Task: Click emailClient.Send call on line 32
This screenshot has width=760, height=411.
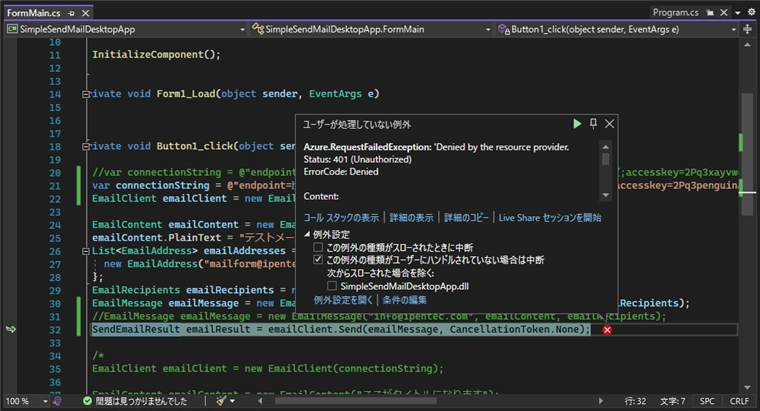Action: 315,330
